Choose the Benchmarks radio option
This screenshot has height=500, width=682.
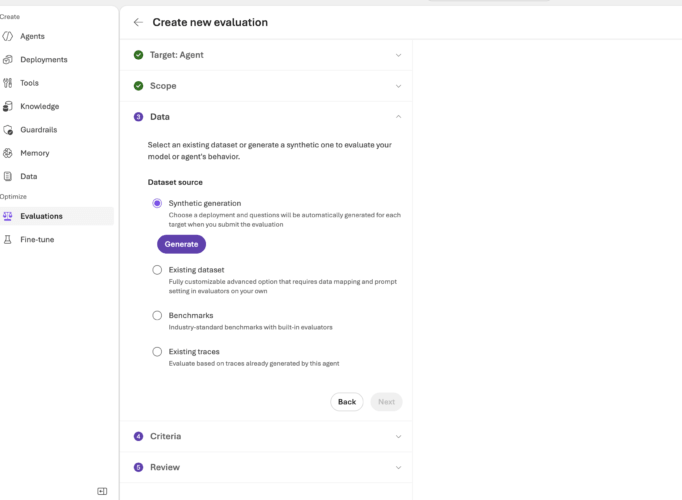point(157,315)
